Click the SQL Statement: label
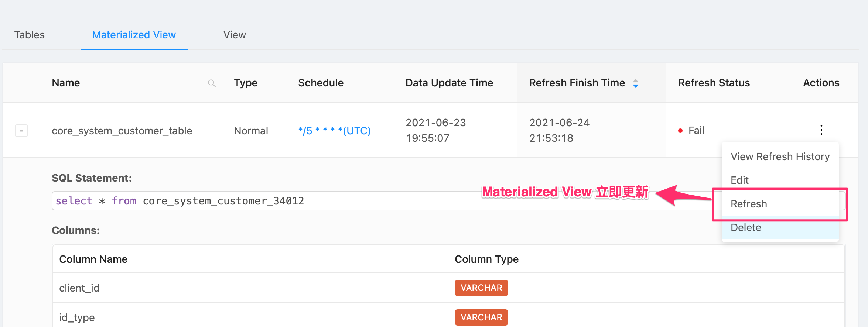The height and width of the screenshot is (327, 868). (92, 178)
